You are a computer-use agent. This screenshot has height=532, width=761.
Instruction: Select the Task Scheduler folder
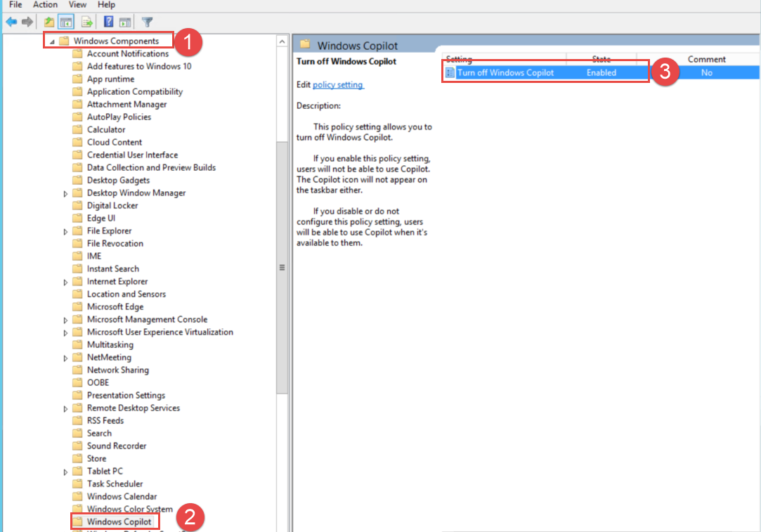pyautogui.click(x=115, y=484)
